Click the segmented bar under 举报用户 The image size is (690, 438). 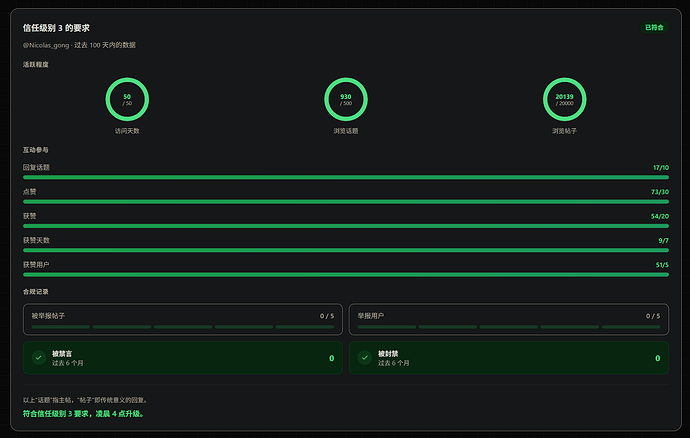509,327
